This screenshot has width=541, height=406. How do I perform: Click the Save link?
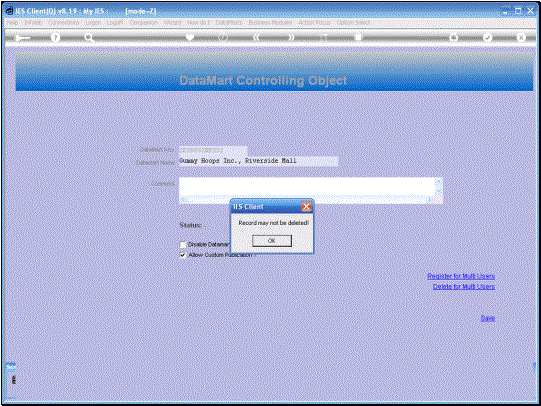tap(488, 318)
